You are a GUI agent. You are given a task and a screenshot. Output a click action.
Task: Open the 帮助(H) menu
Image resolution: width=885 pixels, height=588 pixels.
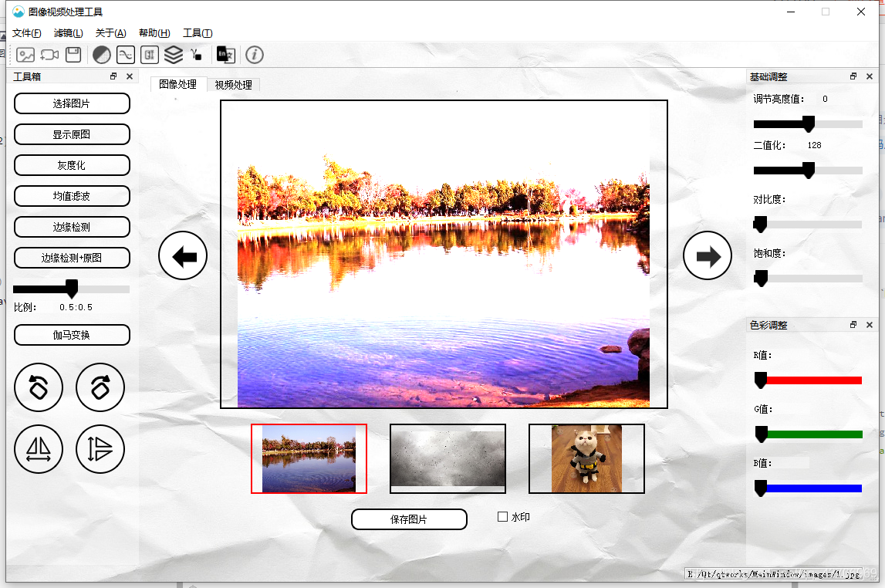click(154, 33)
